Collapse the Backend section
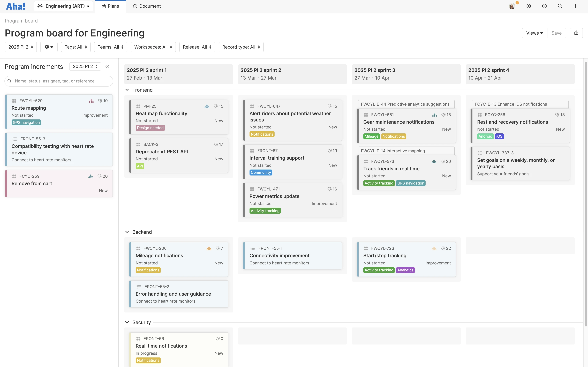 pos(127,232)
